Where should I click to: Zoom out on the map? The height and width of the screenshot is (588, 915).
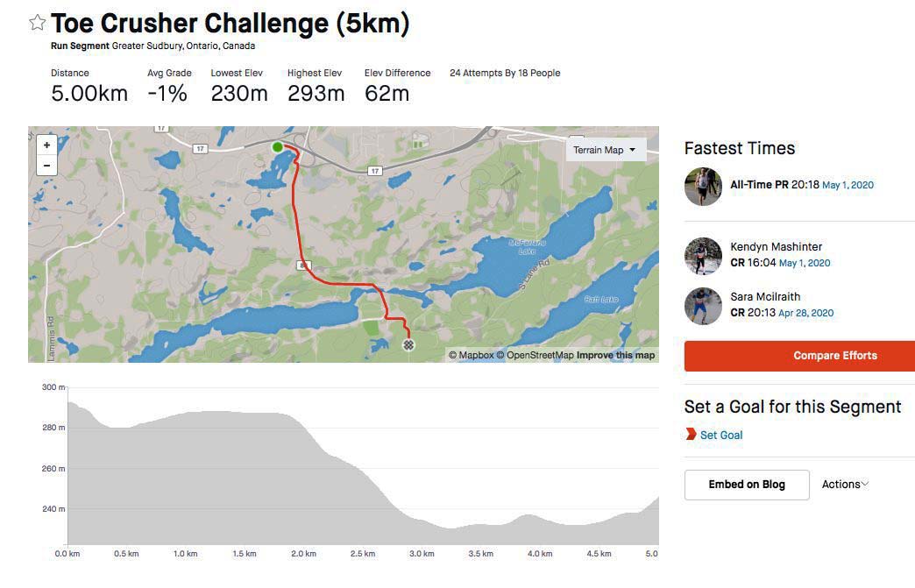[46, 166]
